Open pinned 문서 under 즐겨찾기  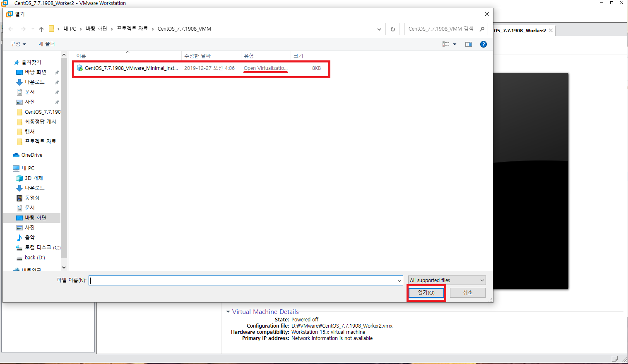(29, 92)
